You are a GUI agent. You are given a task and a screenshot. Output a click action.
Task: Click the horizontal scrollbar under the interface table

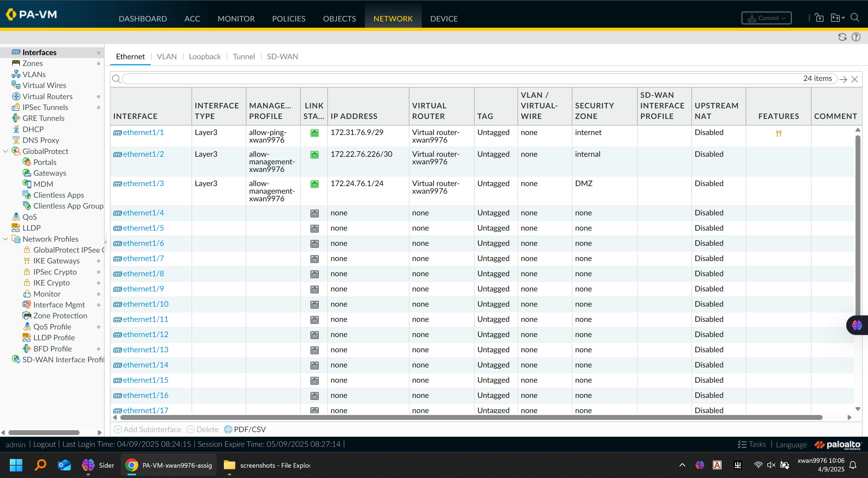(x=471, y=418)
